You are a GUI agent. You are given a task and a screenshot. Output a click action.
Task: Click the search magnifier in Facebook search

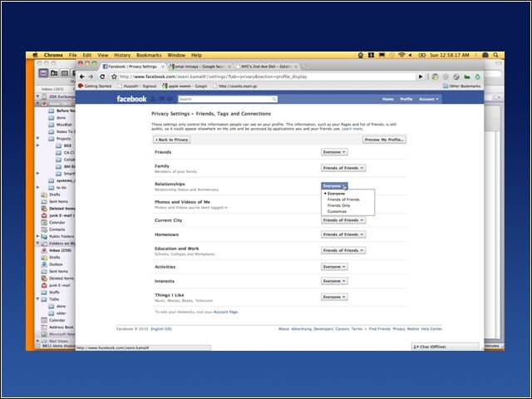click(x=274, y=99)
